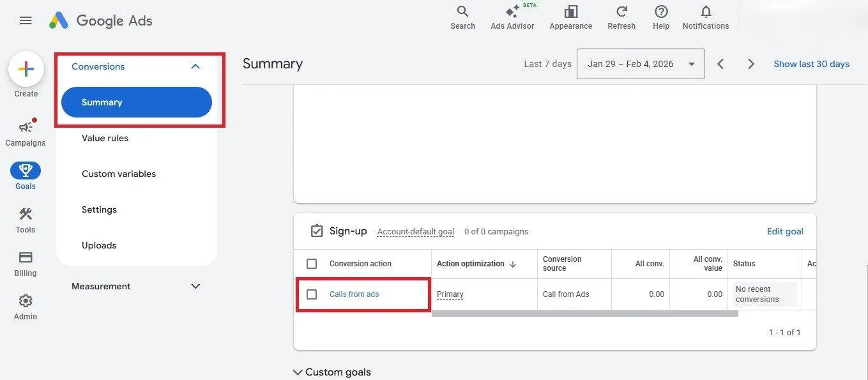Open the Goals section icon

[x=25, y=171]
